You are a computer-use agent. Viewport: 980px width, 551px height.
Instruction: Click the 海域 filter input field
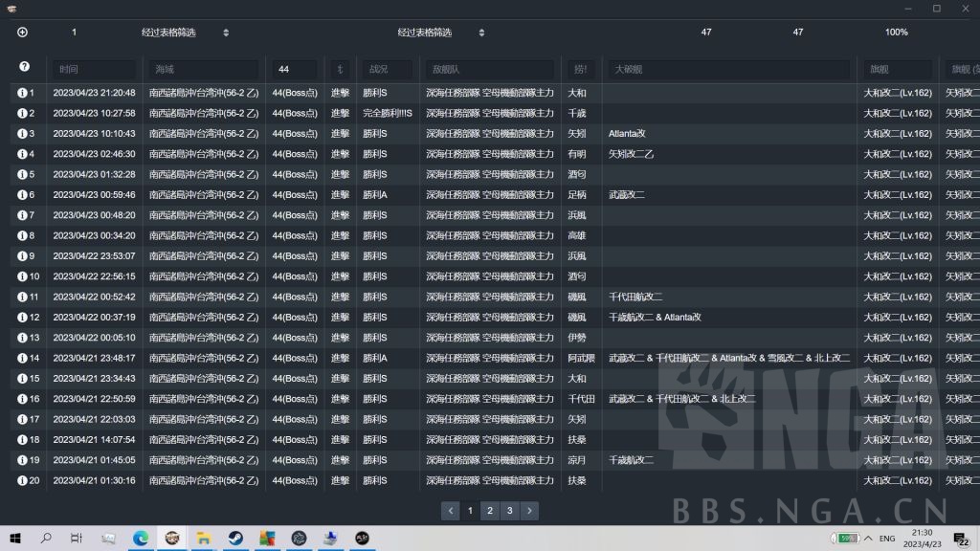pos(203,70)
